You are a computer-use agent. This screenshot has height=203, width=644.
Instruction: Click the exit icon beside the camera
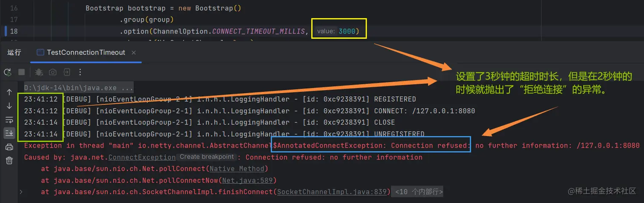[67, 72]
